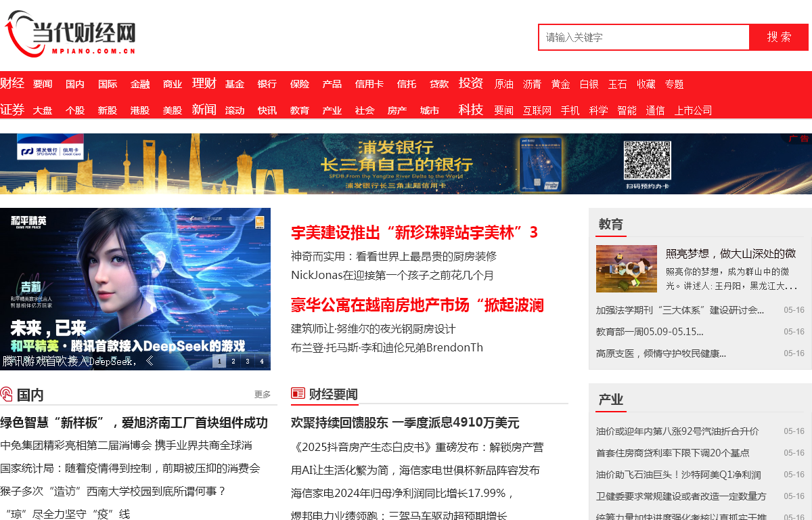
Task: Open article 《2025抖音房产生态白皮书》重磅发布
Action: point(418,447)
